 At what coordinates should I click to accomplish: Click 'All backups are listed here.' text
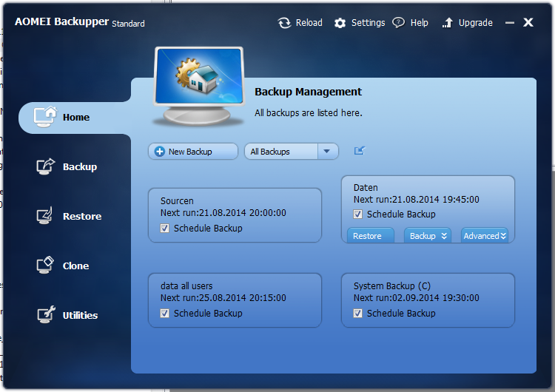[309, 113]
